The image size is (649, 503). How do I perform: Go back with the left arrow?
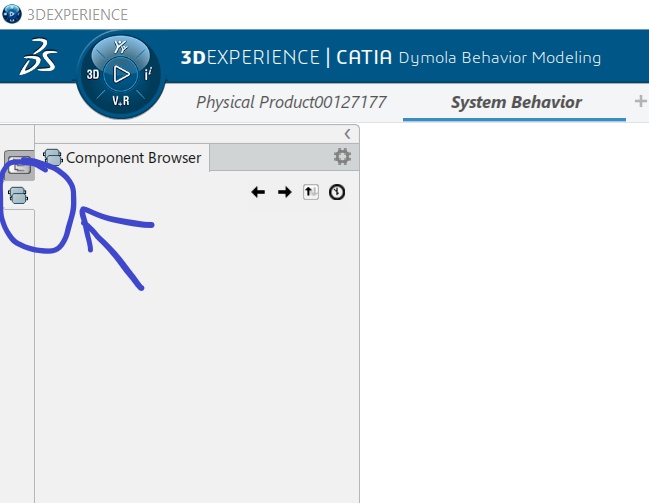[258, 192]
